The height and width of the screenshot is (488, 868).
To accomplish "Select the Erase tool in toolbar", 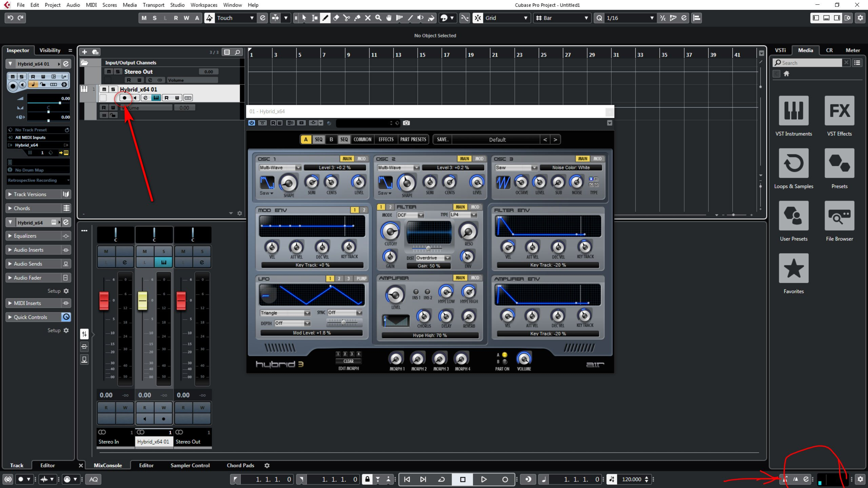I will 336,18.
